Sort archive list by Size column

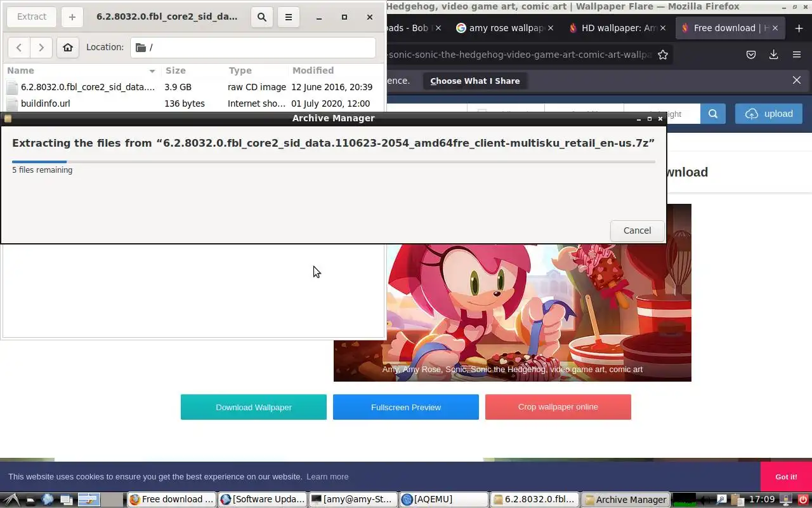[192, 70]
